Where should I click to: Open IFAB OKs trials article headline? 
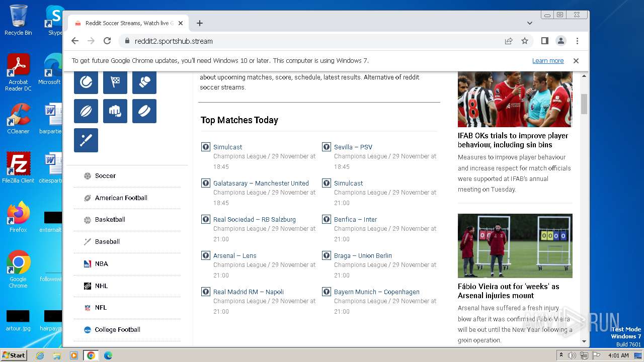pos(513,140)
